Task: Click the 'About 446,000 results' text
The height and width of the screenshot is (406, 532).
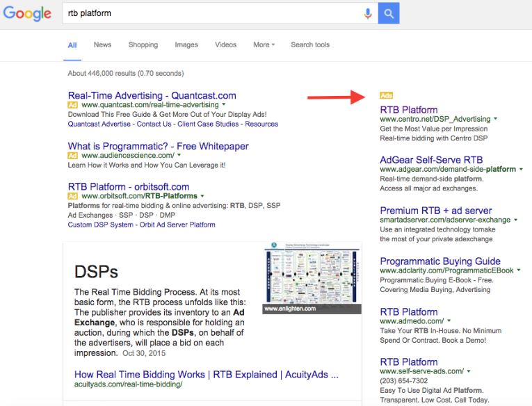Action: click(x=126, y=73)
